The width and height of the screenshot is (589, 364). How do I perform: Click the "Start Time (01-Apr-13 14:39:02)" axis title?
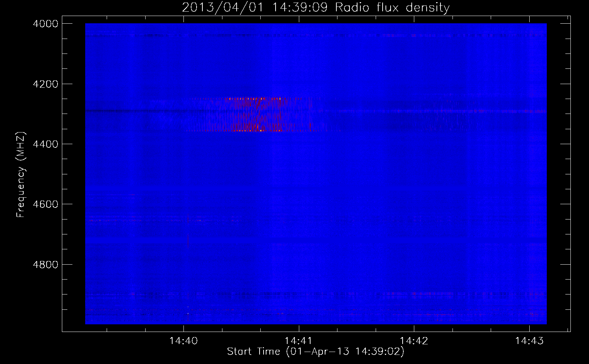316,352
